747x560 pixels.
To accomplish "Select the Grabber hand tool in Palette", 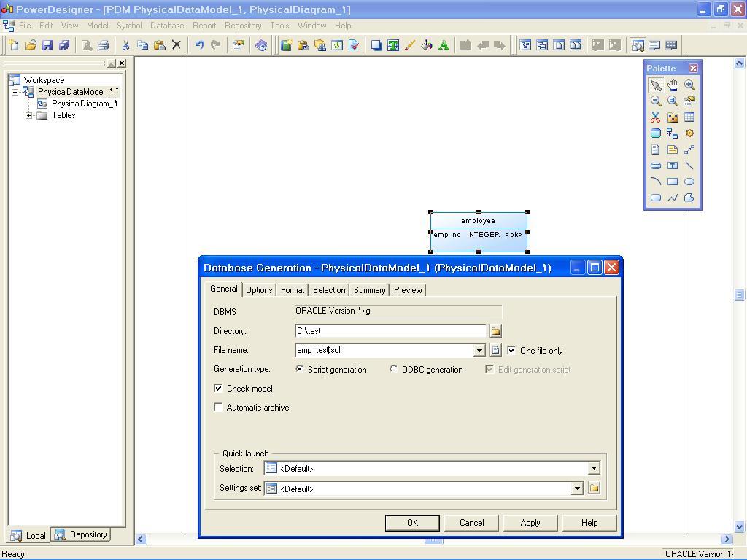I will (x=673, y=85).
